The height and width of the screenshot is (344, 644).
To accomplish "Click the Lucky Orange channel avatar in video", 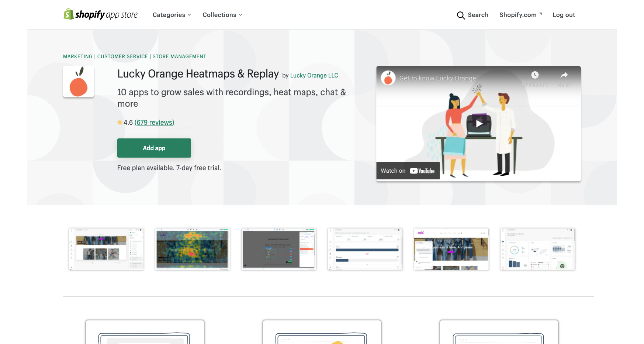I will pyautogui.click(x=388, y=78).
